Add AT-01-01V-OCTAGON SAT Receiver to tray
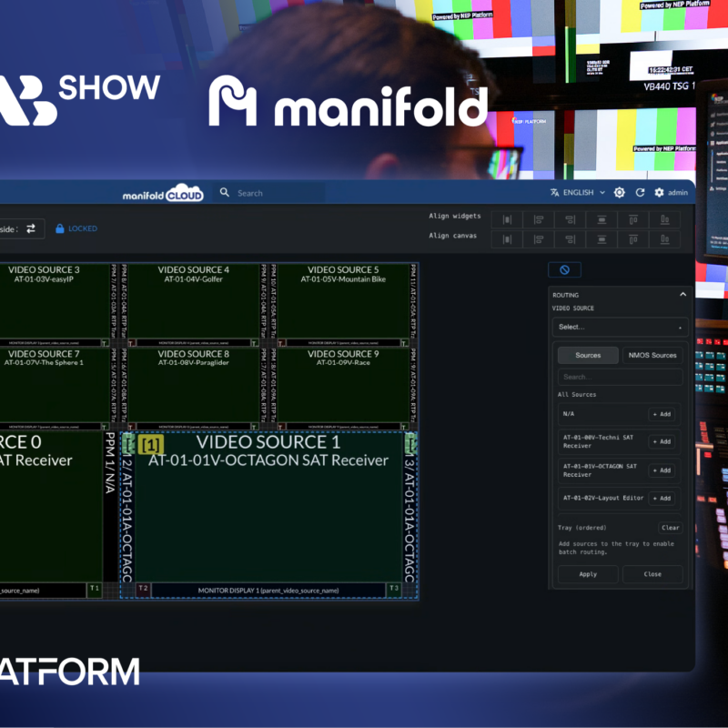This screenshot has height=728, width=728. 662,470
